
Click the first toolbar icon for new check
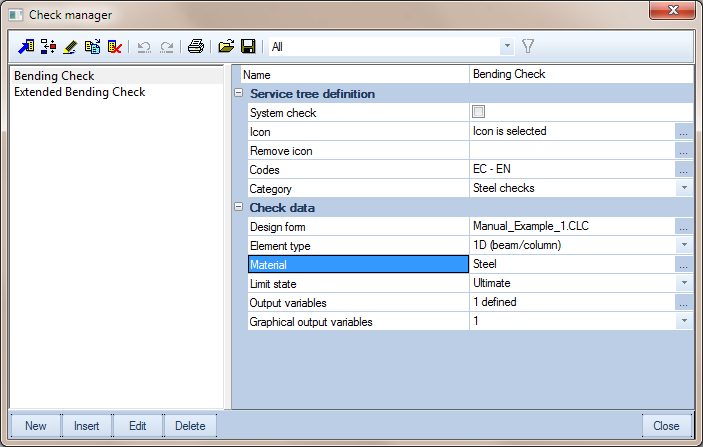tap(26, 46)
